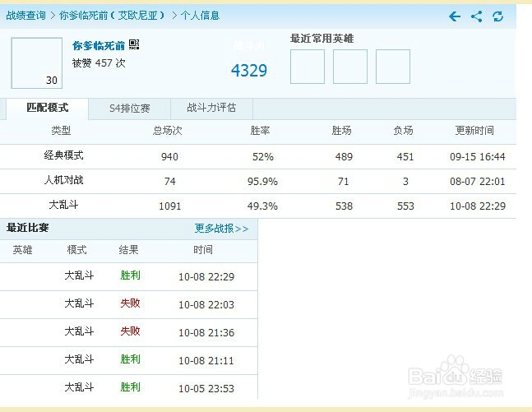Open the S4排位赛 tab

pyautogui.click(x=130, y=109)
